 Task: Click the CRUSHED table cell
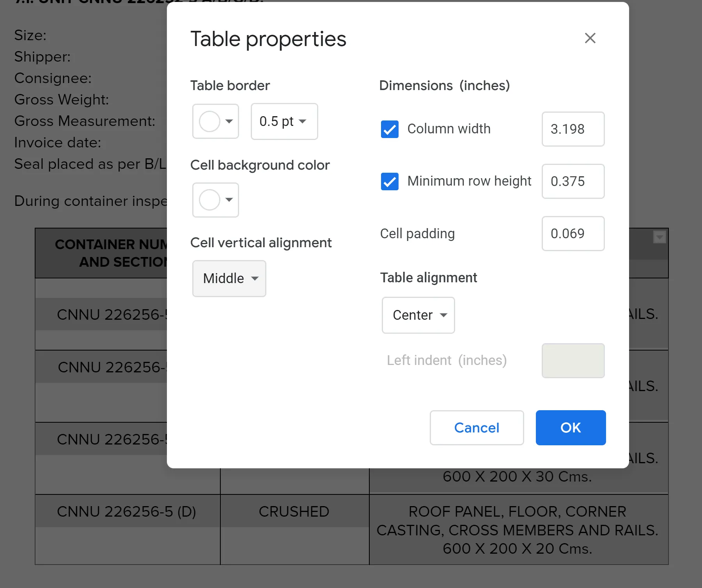coord(294,512)
